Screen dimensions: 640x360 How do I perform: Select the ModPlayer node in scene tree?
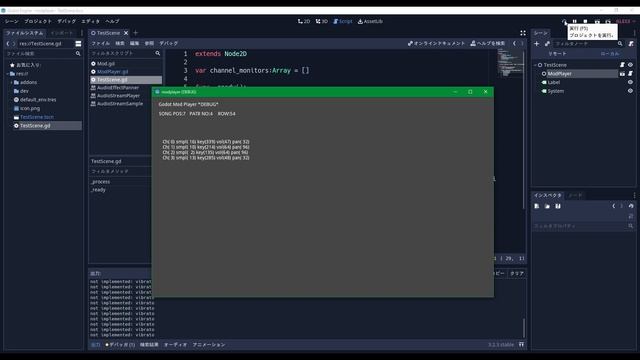click(560, 74)
